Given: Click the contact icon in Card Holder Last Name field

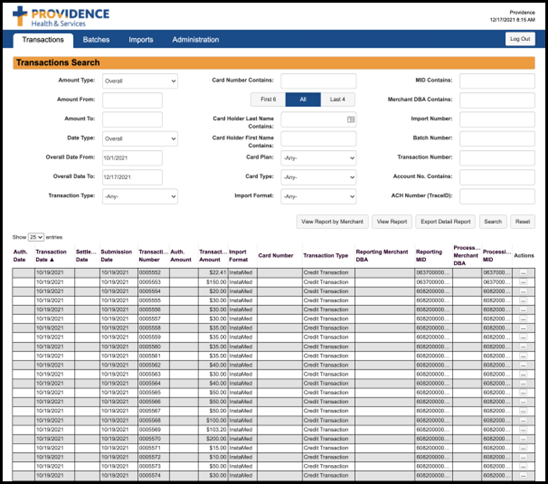Looking at the screenshot, I should click(351, 120).
